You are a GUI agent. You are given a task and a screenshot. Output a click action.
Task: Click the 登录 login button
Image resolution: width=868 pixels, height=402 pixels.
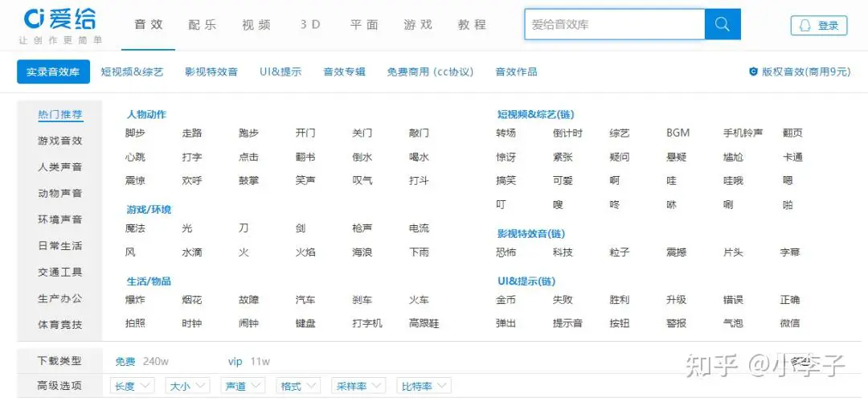point(819,26)
